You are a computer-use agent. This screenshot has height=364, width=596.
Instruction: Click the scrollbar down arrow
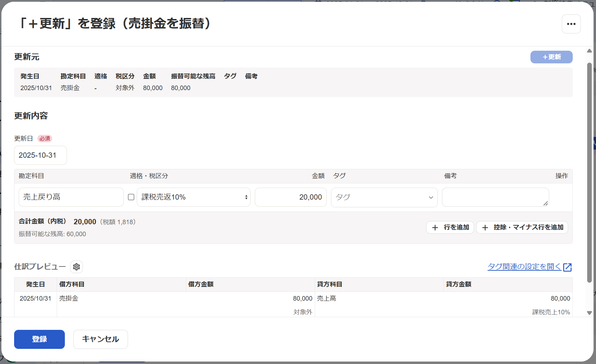pyautogui.click(x=589, y=313)
